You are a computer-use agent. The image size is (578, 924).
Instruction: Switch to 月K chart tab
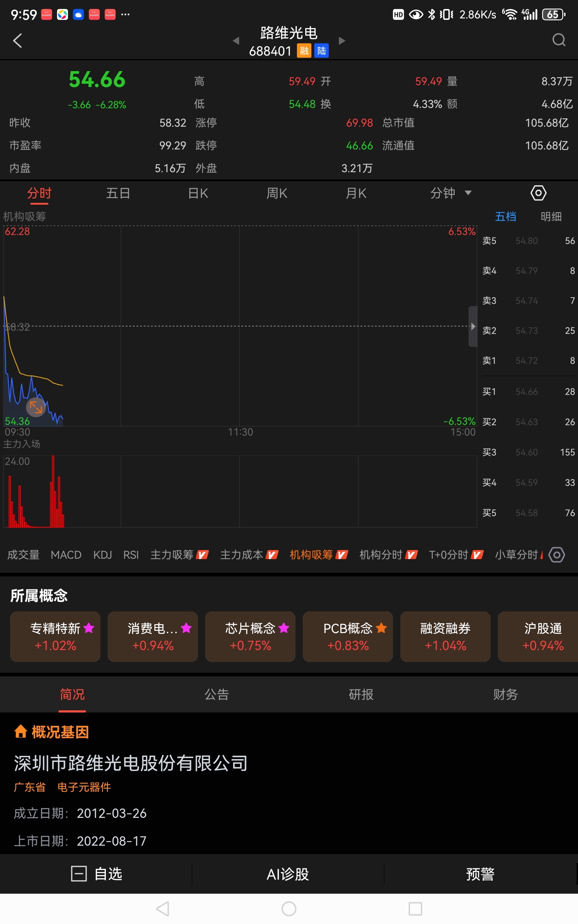click(356, 193)
